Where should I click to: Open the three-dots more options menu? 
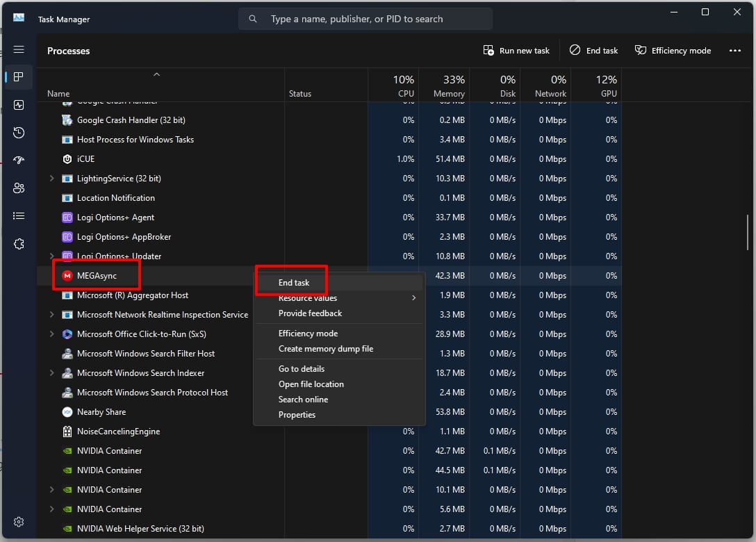pyautogui.click(x=734, y=51)
